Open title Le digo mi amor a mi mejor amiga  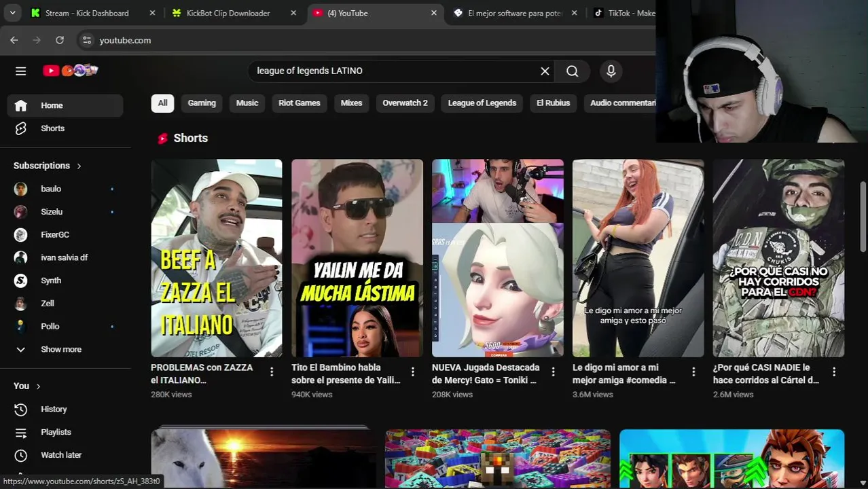pyautogui.click(x=624, y=374)
